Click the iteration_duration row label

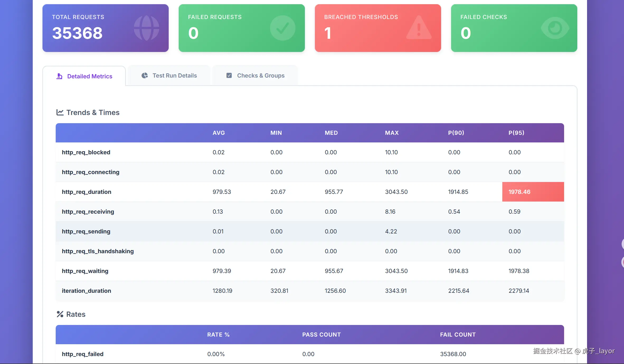86,291
